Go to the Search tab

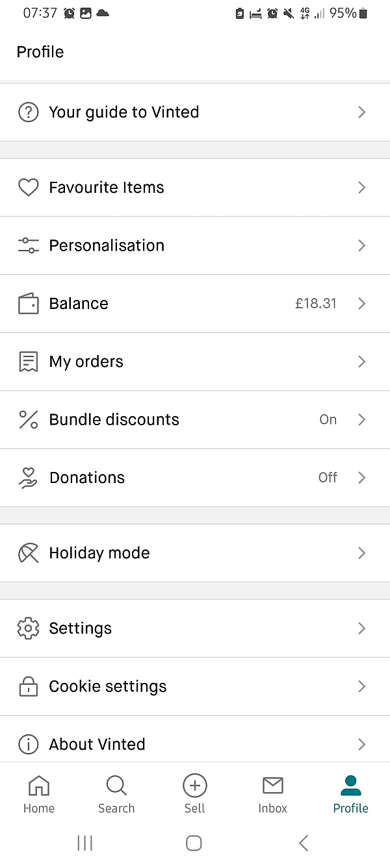116,794
